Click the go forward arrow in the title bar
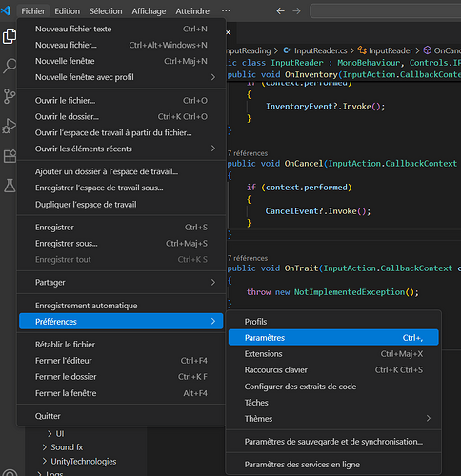This screenshot has width=461, height=476. pos(296,11)
